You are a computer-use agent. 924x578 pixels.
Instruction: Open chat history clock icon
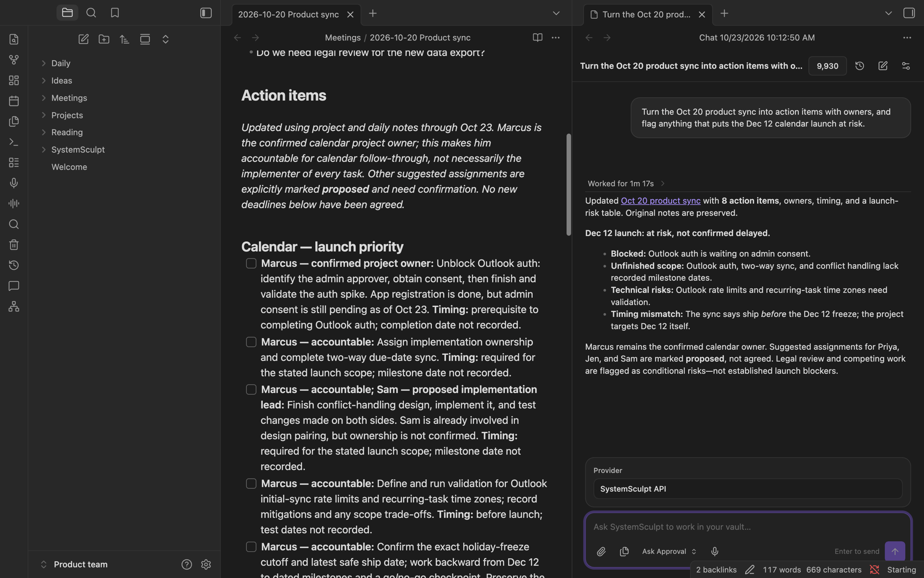pos(860,66)
